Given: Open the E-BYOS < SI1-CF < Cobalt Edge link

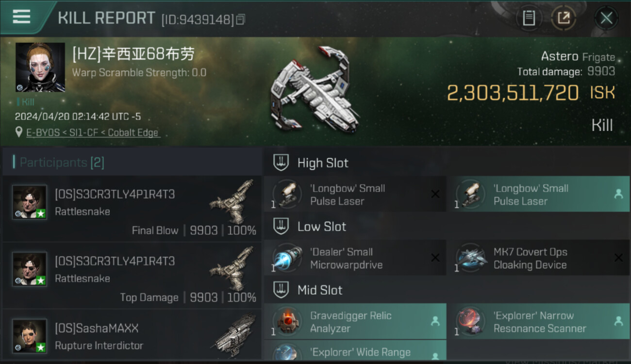Looking at the screenshot, I should pos(92,132).
